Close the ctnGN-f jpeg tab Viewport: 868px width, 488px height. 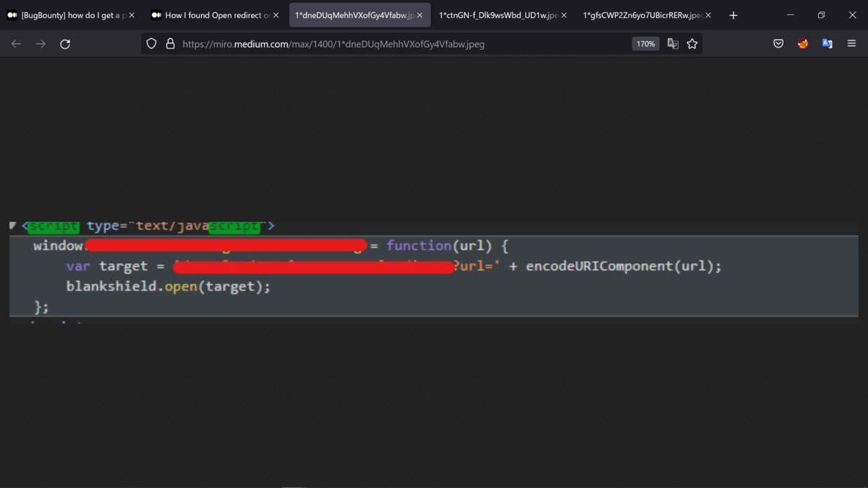pos(564,15)
